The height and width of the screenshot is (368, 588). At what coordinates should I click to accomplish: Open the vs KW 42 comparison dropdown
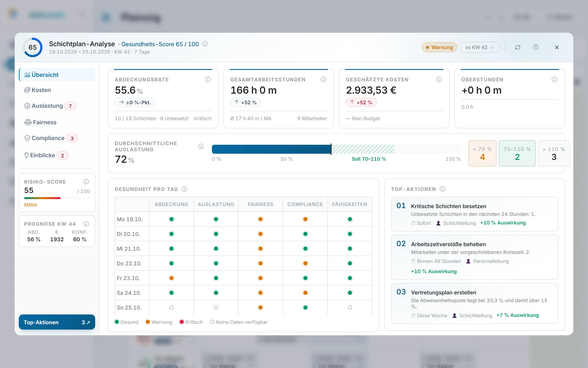click(x=480, y=47)
